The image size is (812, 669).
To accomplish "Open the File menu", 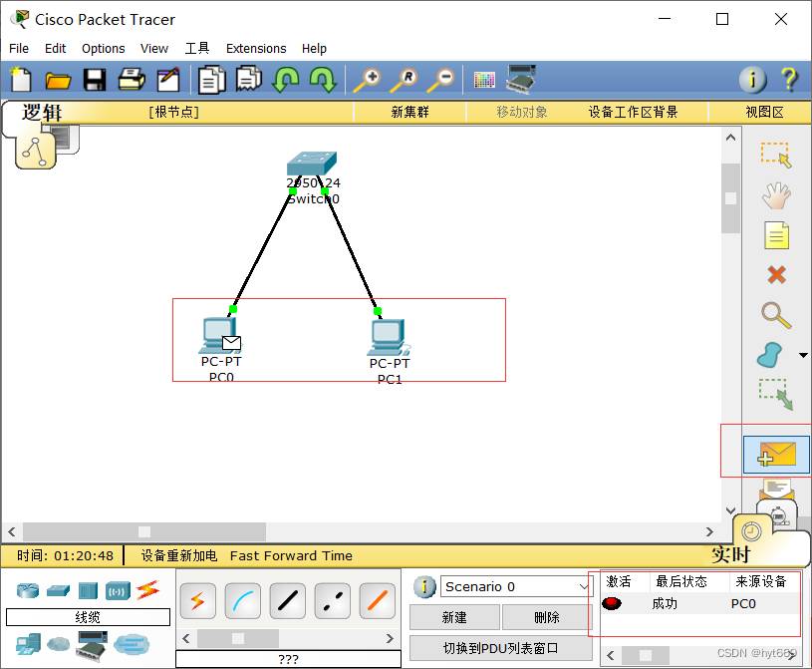I will click(x=19, y=49).
